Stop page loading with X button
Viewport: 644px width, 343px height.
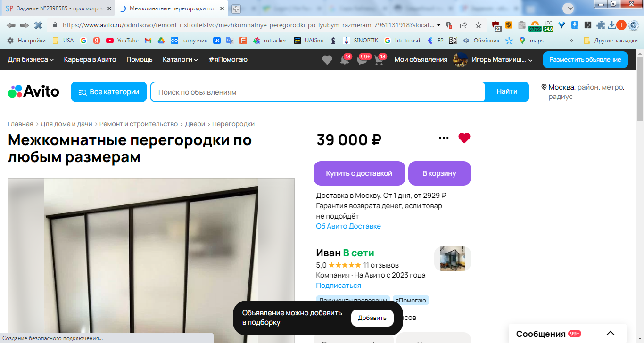(38, 25)
